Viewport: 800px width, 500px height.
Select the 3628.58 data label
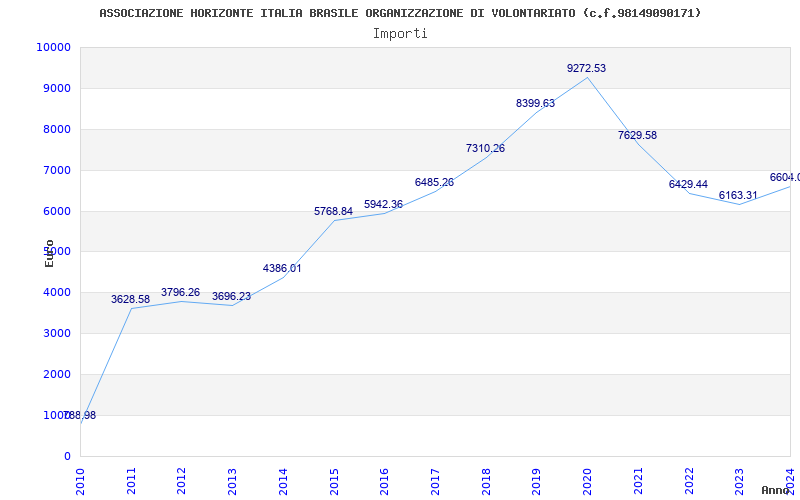tap(131, 299)
